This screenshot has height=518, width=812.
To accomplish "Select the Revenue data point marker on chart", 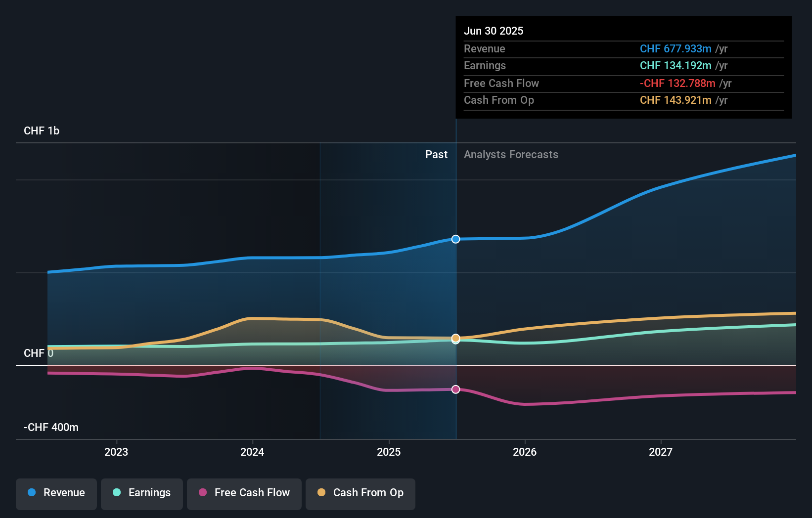I will click(x=455, y=239).
